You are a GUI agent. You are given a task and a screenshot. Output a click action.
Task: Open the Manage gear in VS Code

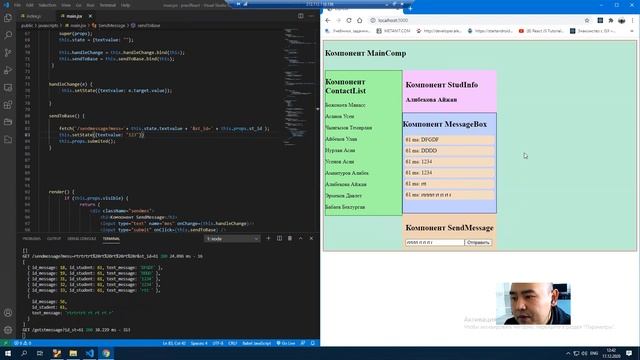[x=8, y=330]
